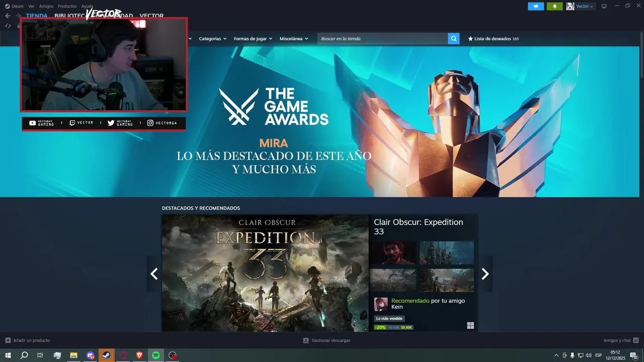
Task: Show hidden system tray icons chevron
Action: (556, 355)
